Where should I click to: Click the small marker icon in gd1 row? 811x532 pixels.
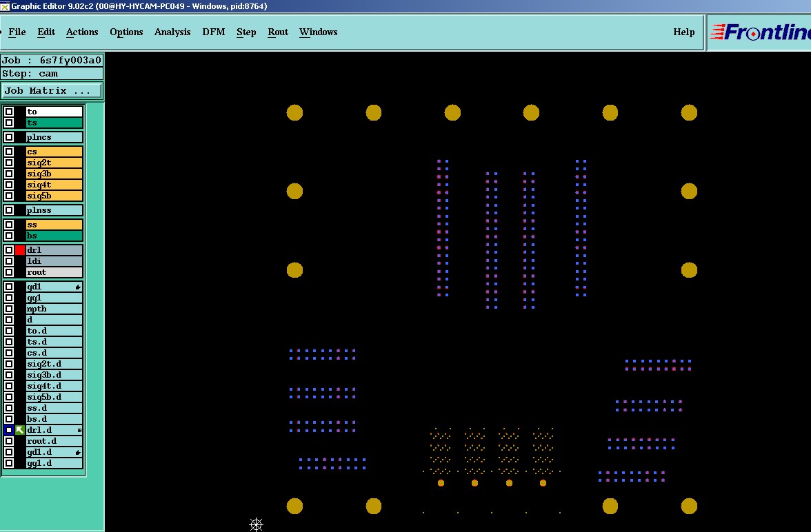(x=78, y=287)
